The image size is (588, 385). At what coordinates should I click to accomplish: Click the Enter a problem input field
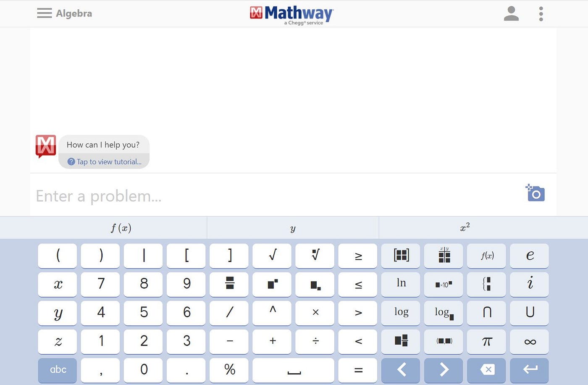coord(277,195)
